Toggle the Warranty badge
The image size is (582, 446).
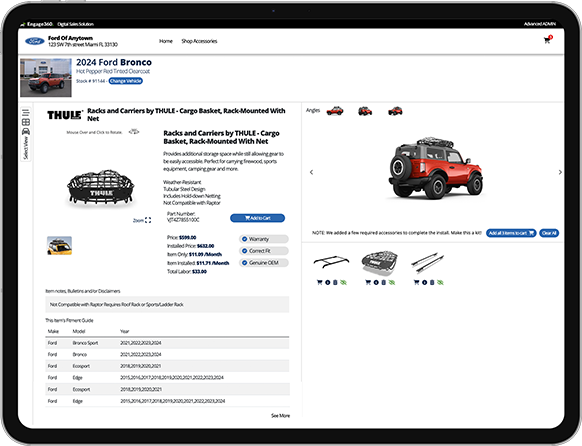[264, 239]
